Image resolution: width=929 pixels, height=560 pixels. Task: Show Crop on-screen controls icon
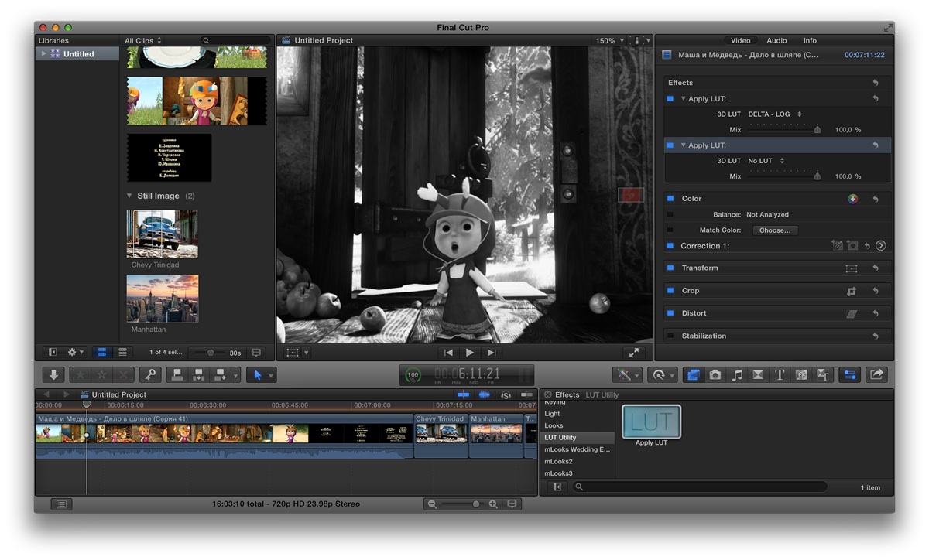(852, 292)
